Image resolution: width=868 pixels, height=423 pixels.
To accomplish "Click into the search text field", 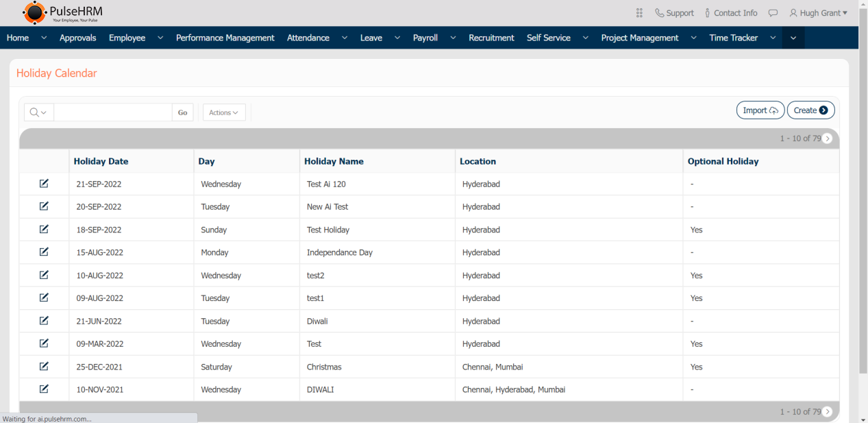I will tap(112, 112).
